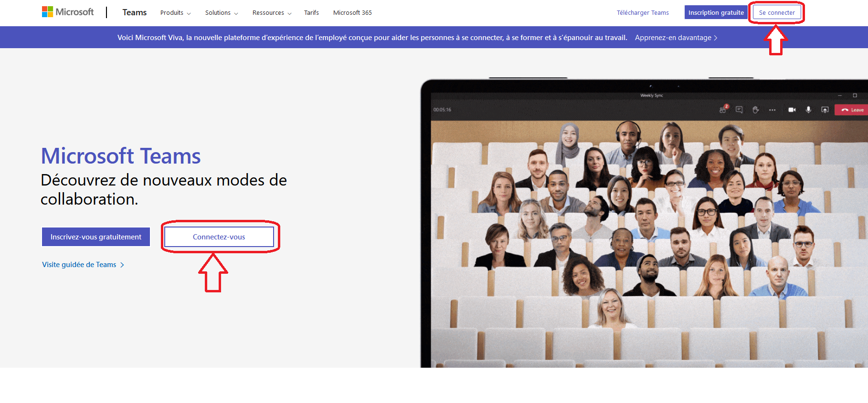
Task: Toggle the microphone icon in meeting bar
Action: pos(808,110)
